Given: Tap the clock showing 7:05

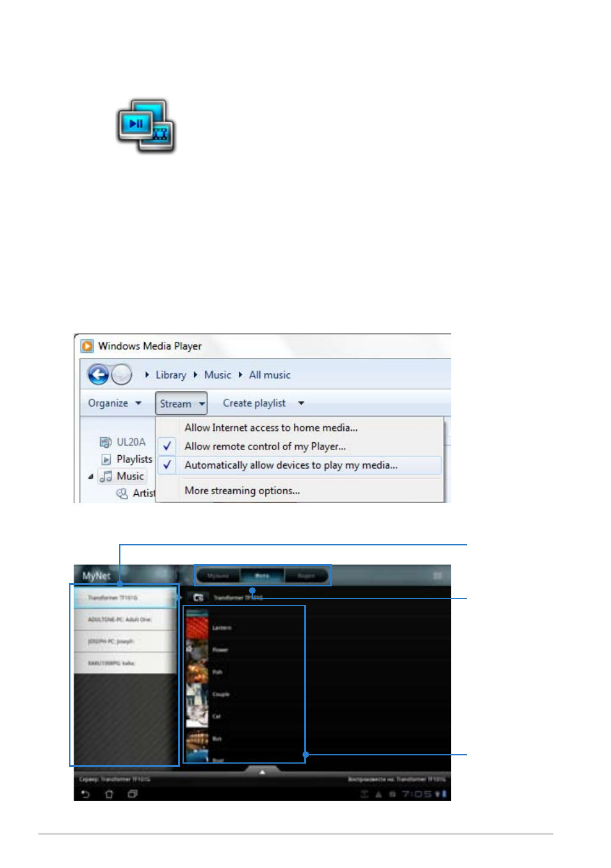Looking at the screenshot, I should (417, 794).
